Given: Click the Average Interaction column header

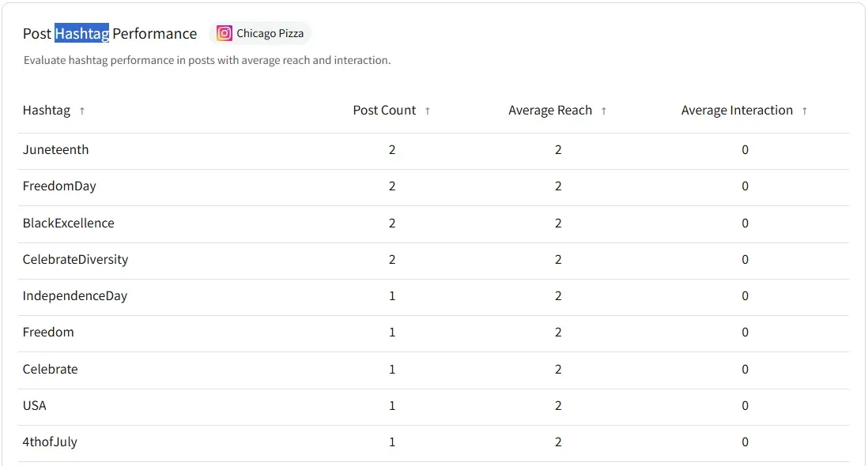Looking at the screenshot, I should [737, 111].
